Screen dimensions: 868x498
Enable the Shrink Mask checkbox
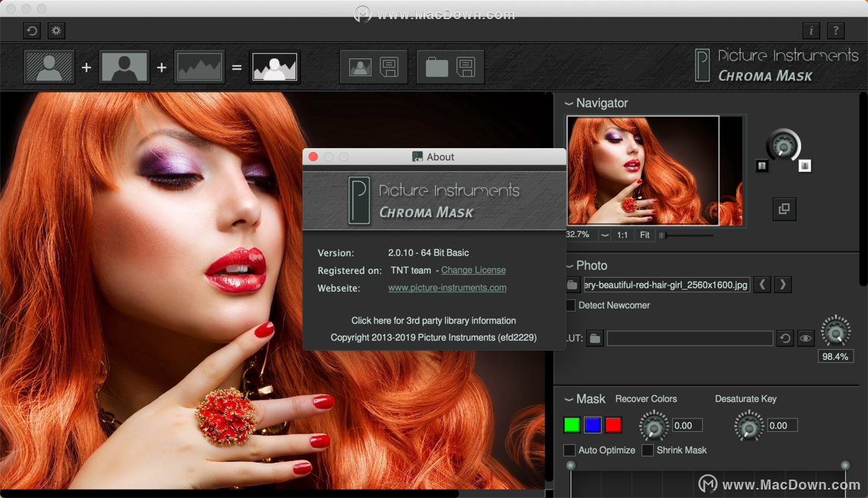pos(647,450)
